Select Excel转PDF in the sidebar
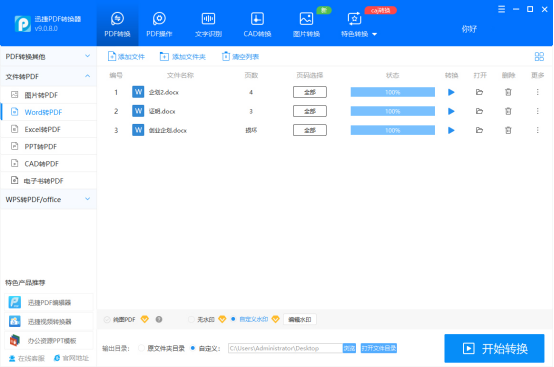554x367 pixels. pyautogui.click(x=49, y=129)
